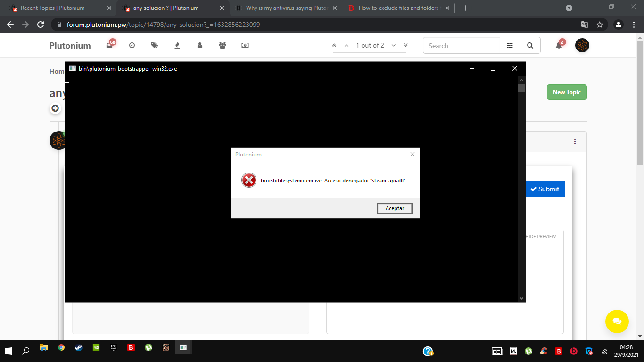Switch to the antivirus question browser tab
Screen dimensions: 644x362
(286, 8)
